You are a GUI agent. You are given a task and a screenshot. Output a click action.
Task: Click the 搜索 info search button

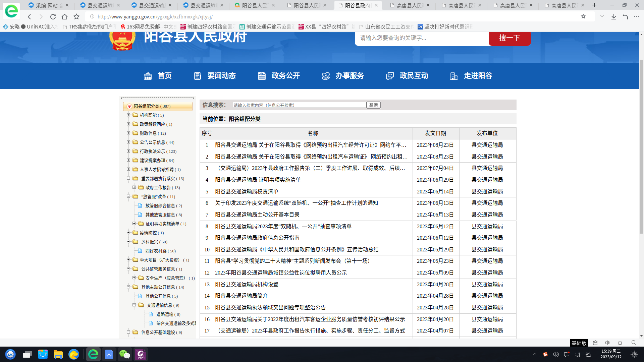coord(373,105)
